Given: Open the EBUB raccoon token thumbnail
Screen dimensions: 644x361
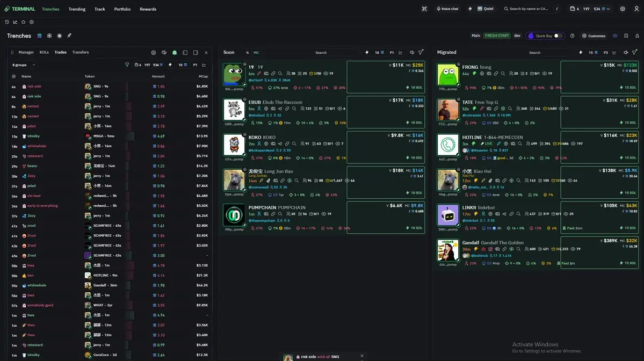Looking at the screenshot, I should point(234,109).
